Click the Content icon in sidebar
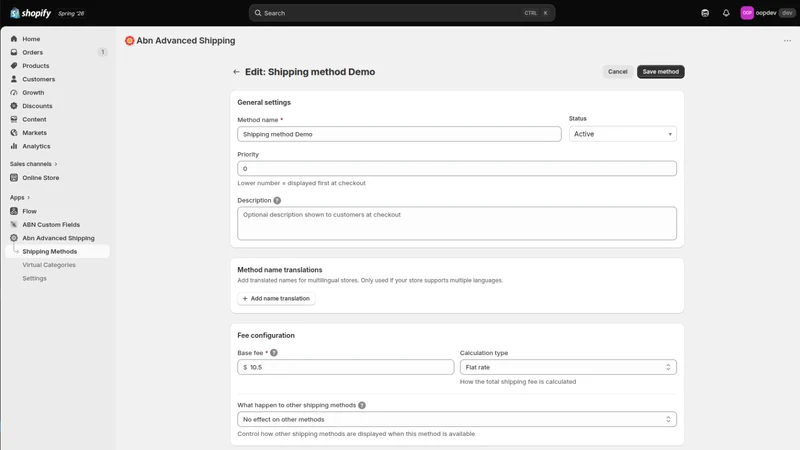 (14, 119)
